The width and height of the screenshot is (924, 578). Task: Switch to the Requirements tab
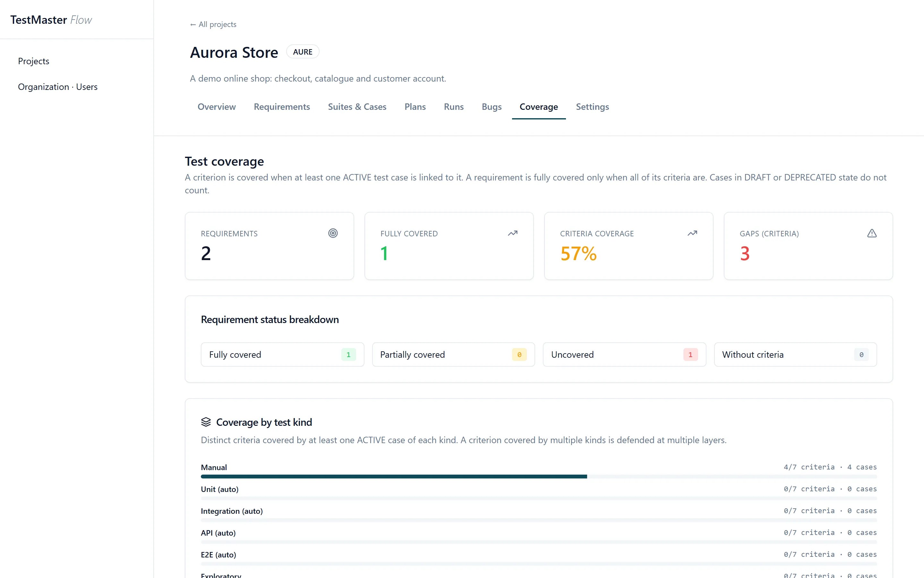(x=282, y=107)
